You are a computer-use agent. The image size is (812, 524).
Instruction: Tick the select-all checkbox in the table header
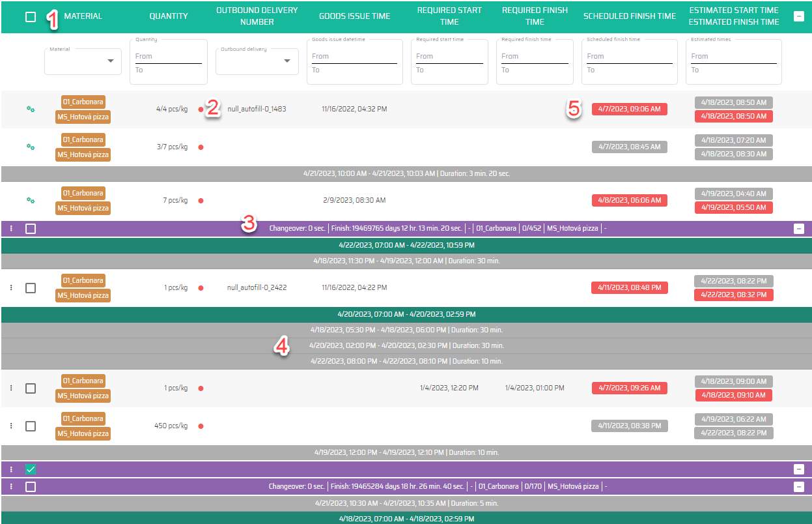click(31, 17)
